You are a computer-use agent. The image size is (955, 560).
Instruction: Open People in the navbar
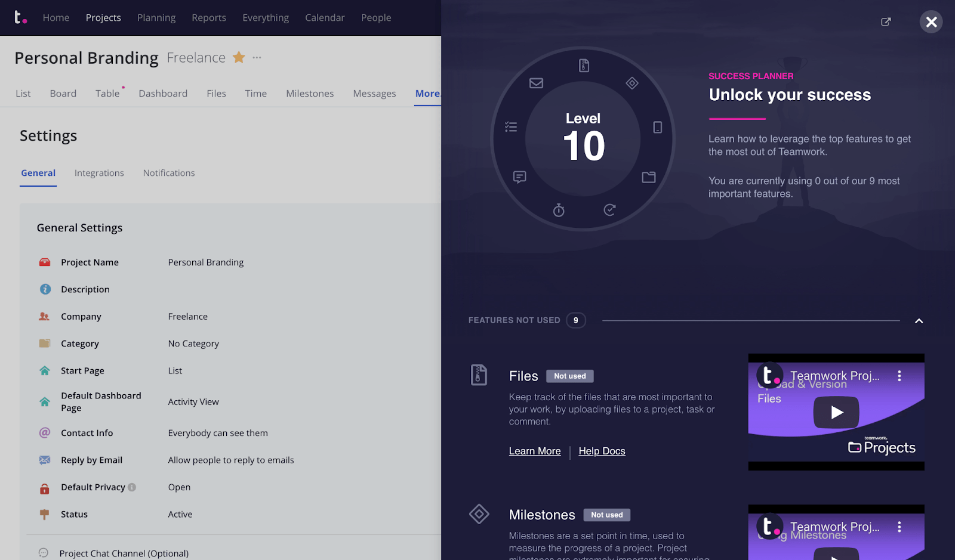(x=376, y=18)
